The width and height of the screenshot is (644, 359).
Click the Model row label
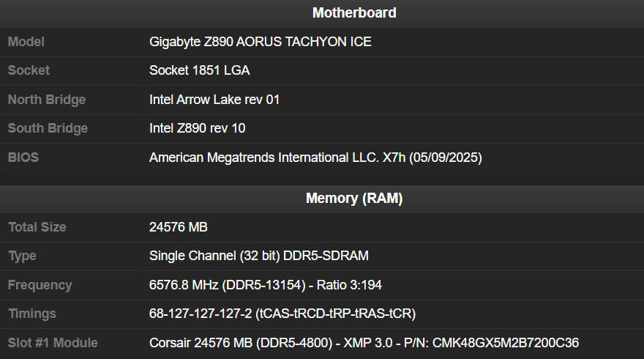[x=26, y=42]
